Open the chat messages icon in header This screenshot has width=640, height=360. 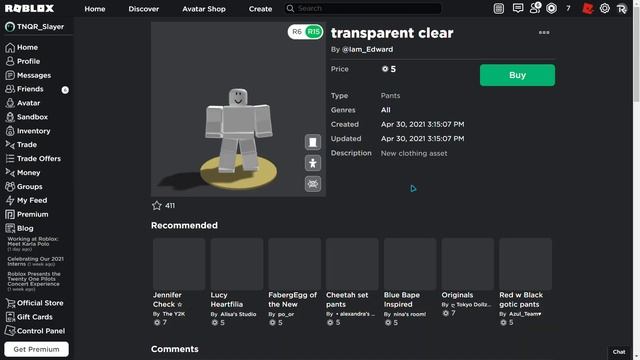point(518,8)
